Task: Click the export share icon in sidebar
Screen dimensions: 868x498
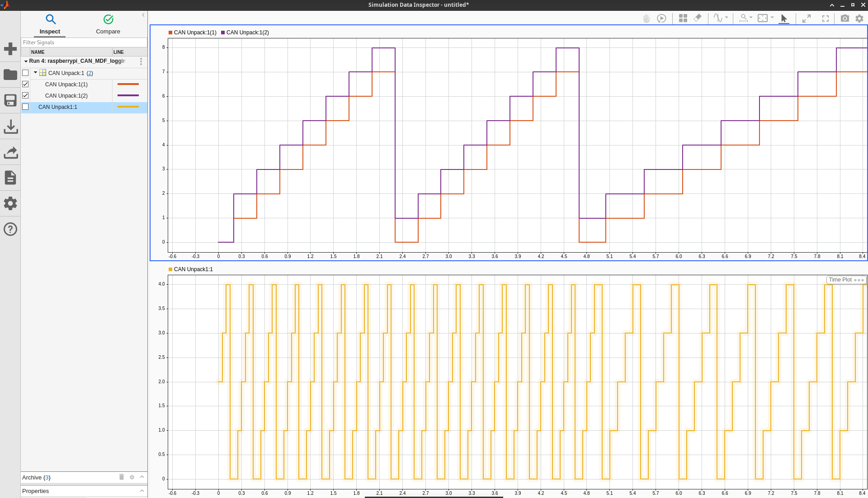Action: coord(10,152)
